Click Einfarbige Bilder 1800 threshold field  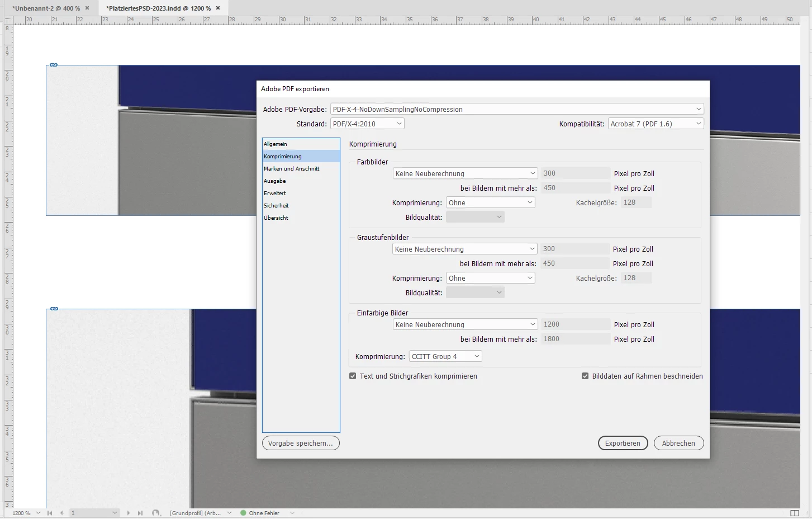pos(576,339)
